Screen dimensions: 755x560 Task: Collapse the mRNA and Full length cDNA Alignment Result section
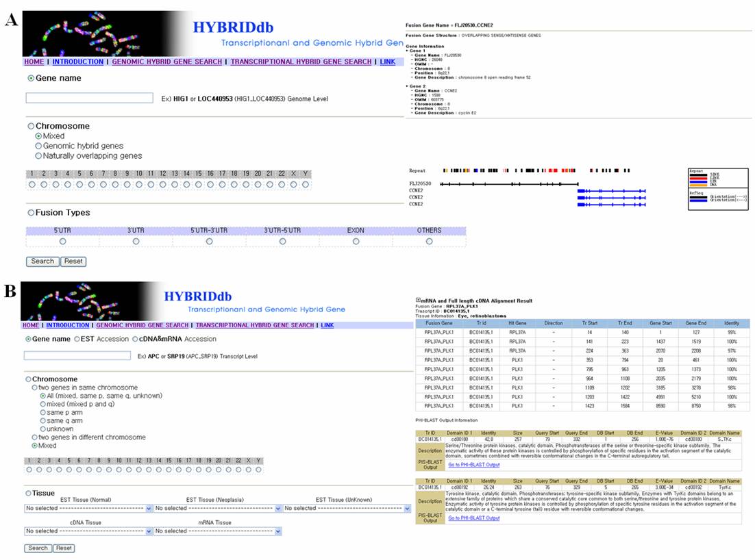[x=418, y=300]
